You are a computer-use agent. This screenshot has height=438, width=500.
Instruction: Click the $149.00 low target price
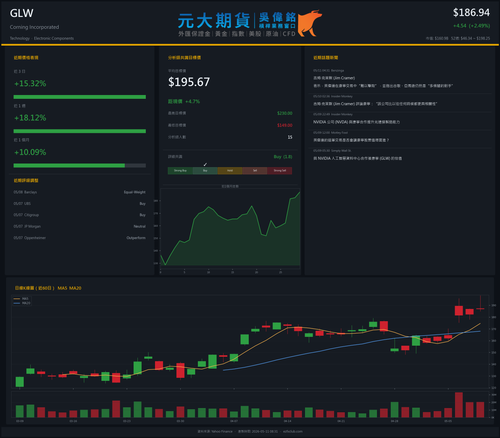click(x=285, y=125)
